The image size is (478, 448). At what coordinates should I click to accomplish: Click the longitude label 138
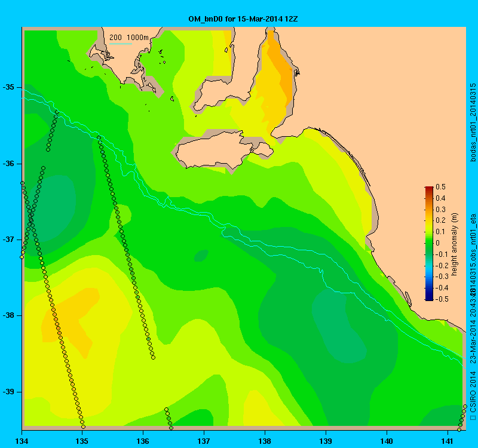tap(265, 440)
